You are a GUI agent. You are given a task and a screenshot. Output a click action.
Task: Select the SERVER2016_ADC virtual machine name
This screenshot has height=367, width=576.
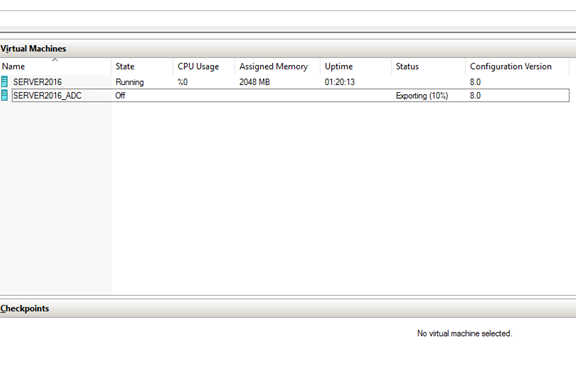(47, 96)
